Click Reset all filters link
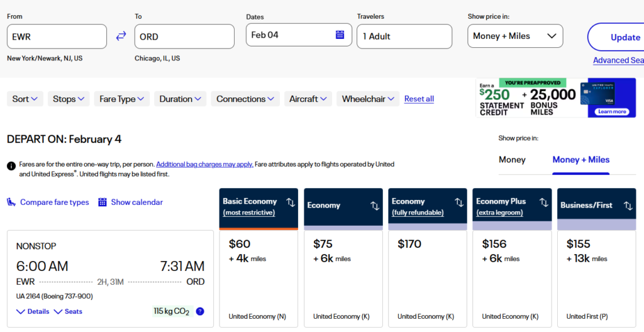This screenshot has height=332, width=644. [x=419, y=99]
